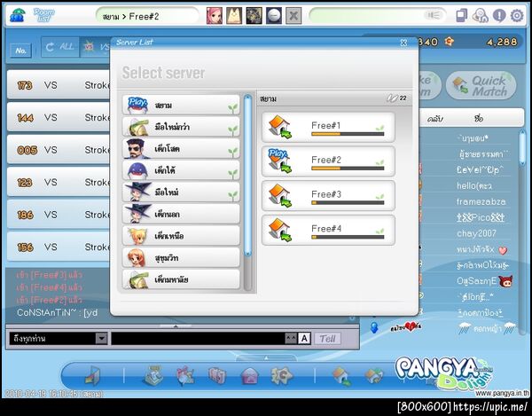Click the empty X item slot
The image size is (532, 416).
(x=293, y=16)
